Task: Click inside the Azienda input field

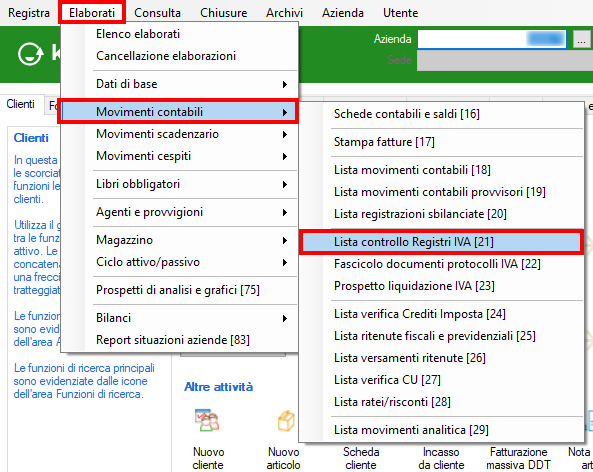Action: (492, 39)
